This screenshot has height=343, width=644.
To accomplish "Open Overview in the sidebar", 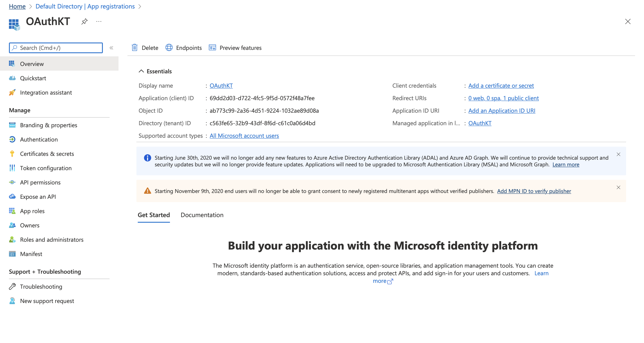I will 59,64.
